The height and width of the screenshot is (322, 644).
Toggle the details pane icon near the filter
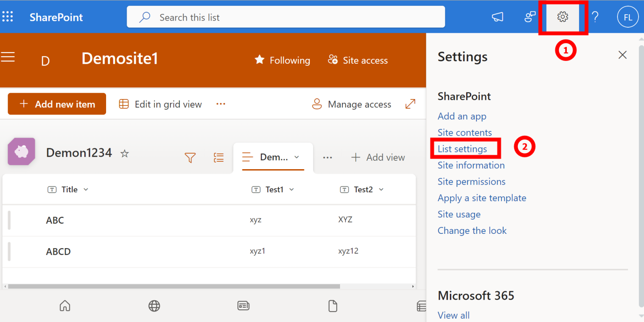click(218, 157)
